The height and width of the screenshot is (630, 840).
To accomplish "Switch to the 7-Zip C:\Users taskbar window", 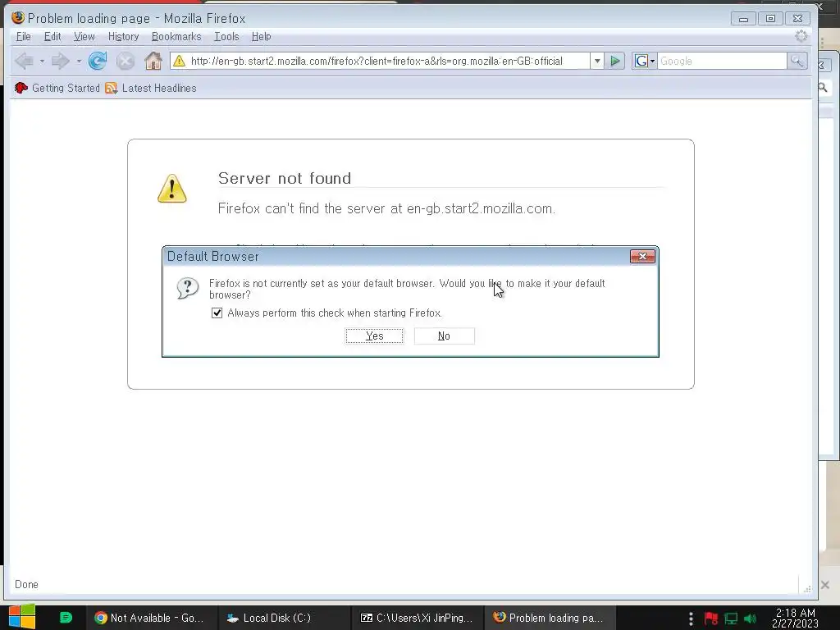I will 418,618.
